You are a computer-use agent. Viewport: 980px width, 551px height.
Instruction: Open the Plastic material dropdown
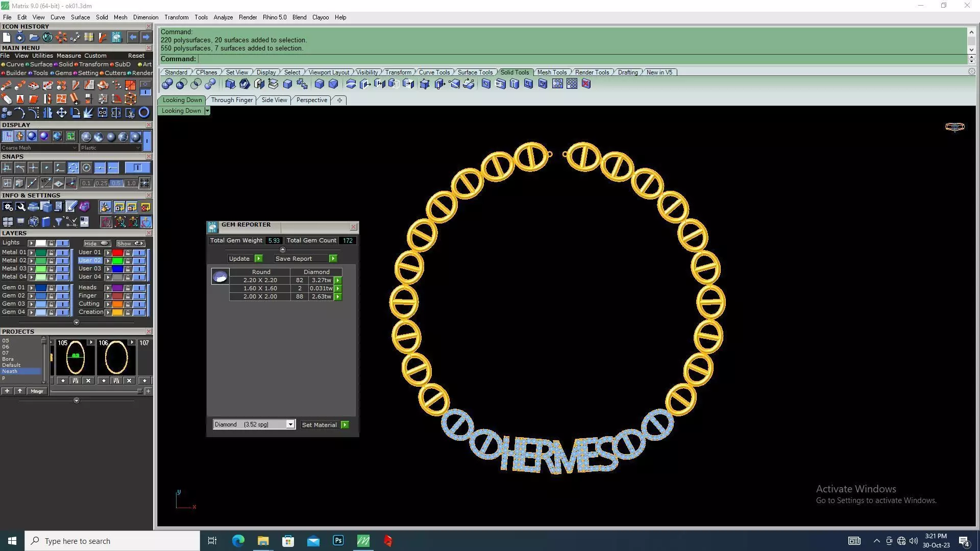[110, 148]
